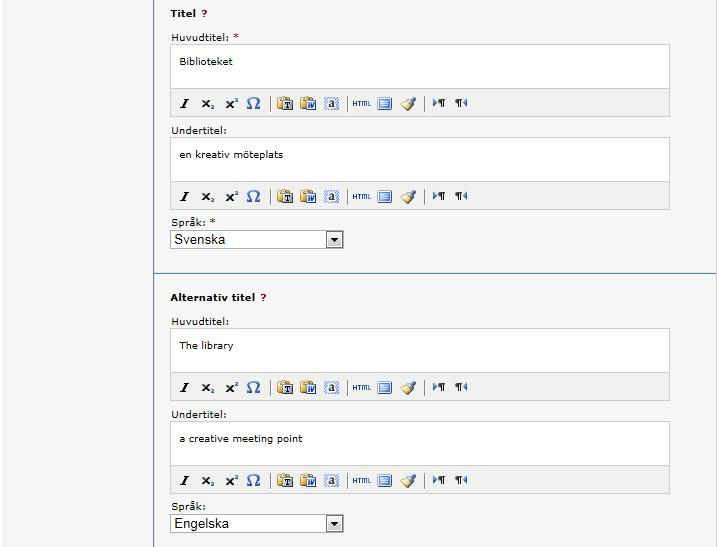Screen dimensions: 717x547
Task: Open HTML source for 'a creative meeting point' editor
Action: 362,481
